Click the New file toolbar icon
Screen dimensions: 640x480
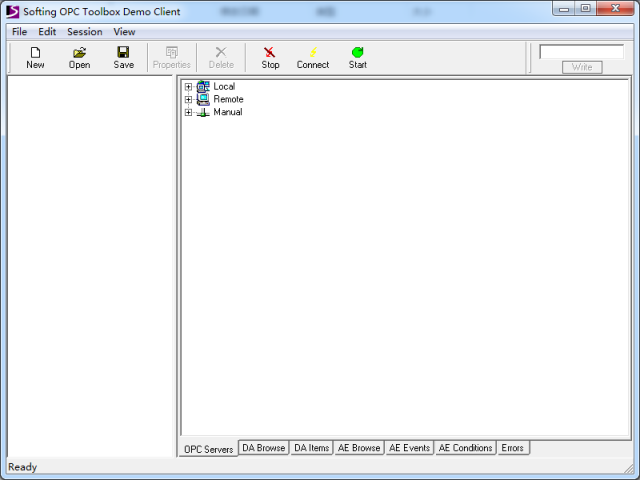pyautogui.click(x=35, y=52)
